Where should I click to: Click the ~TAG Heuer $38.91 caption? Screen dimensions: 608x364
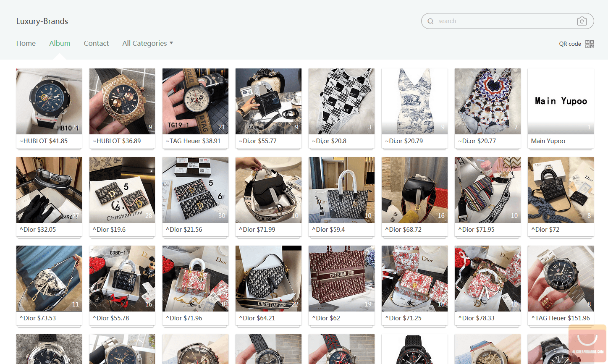point(193,141)
